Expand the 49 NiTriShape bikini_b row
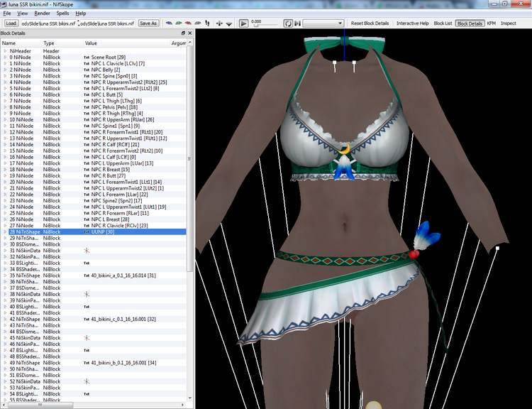 (x=5, y=363)
